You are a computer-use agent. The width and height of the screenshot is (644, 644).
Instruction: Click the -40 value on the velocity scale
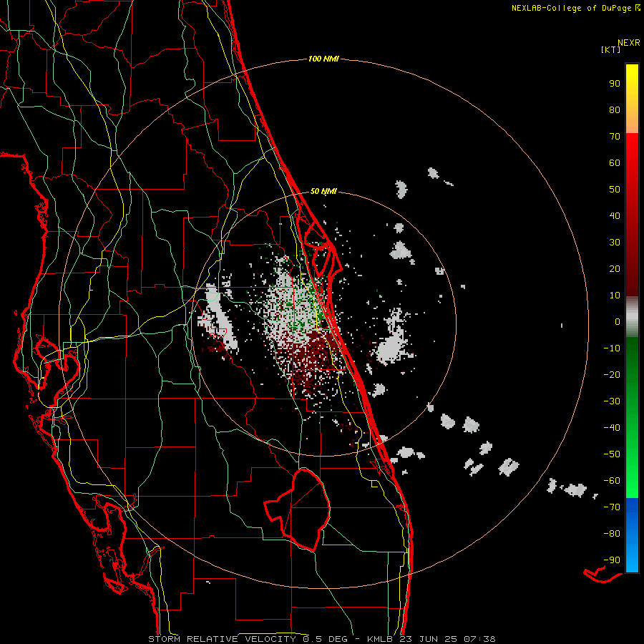(x=612, y=428)
